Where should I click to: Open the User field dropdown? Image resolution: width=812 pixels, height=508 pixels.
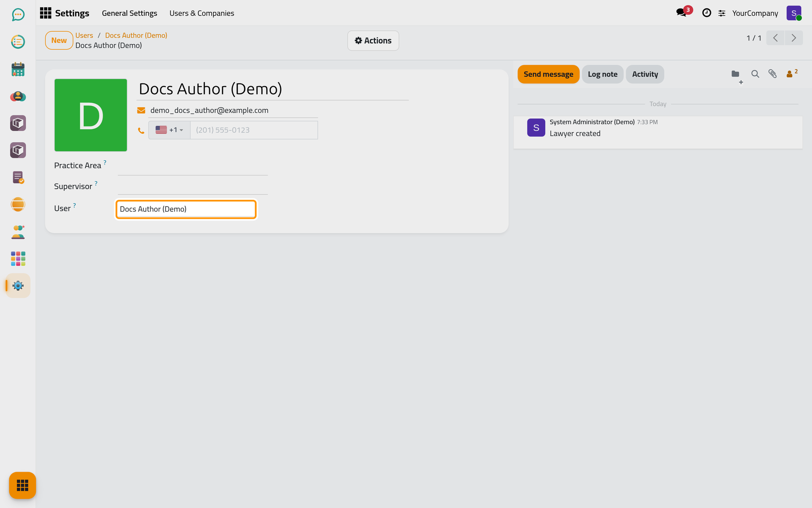tap(186, 209)
